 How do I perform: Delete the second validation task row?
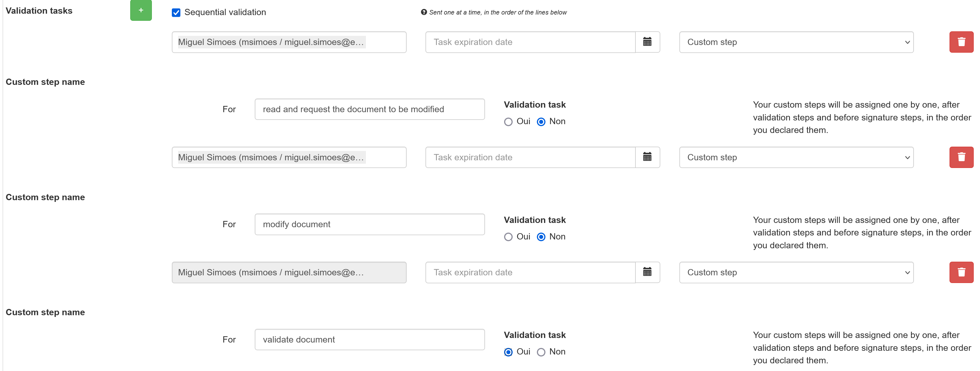[961, 157]
